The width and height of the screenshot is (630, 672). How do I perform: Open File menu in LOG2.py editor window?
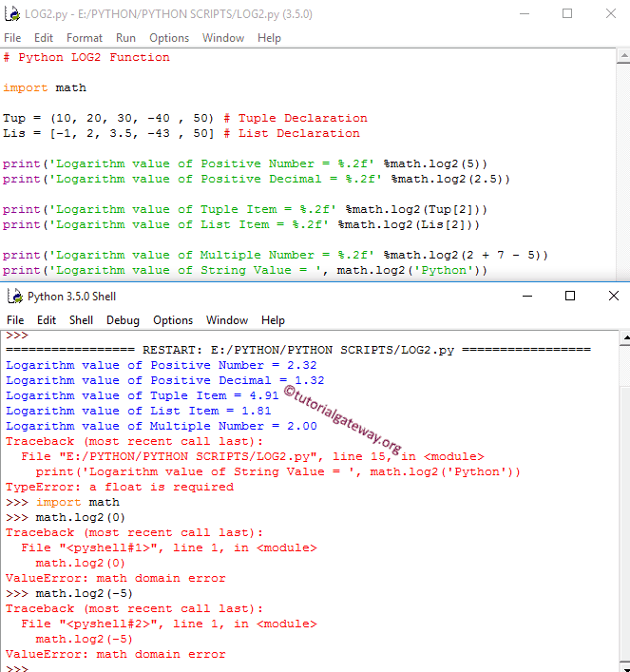[12, 38]
